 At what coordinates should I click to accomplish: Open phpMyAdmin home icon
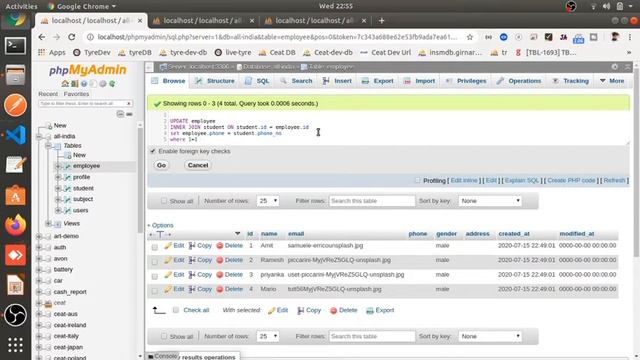tap(65, 84)
